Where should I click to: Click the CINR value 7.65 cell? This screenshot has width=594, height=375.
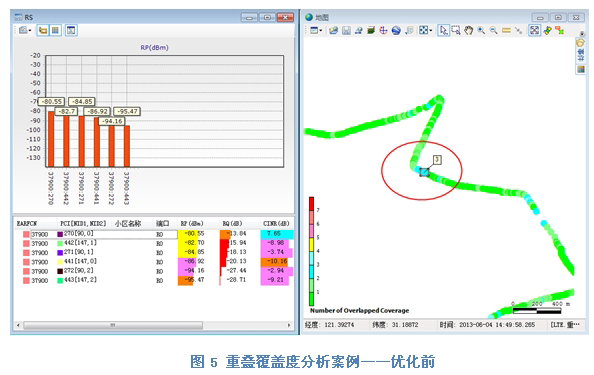pyautogui.click(x=277, y=234)
